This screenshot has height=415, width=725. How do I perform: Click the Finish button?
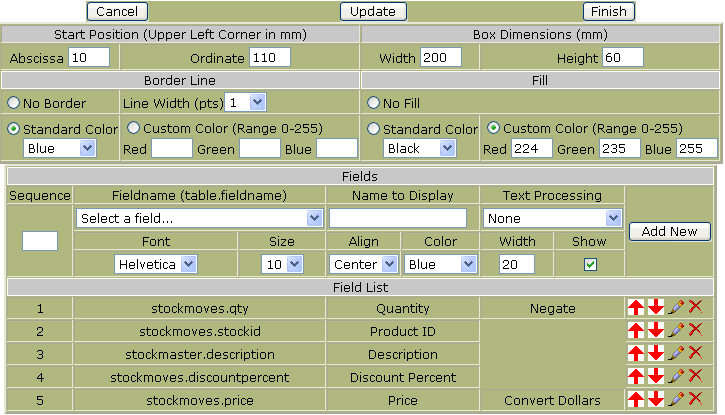click(x=609, y=12)
